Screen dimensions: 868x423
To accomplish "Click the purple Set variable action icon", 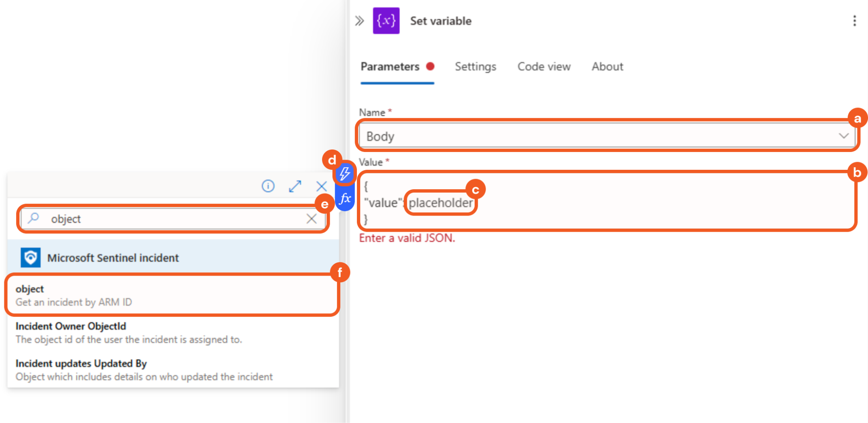I will [386, 21].
